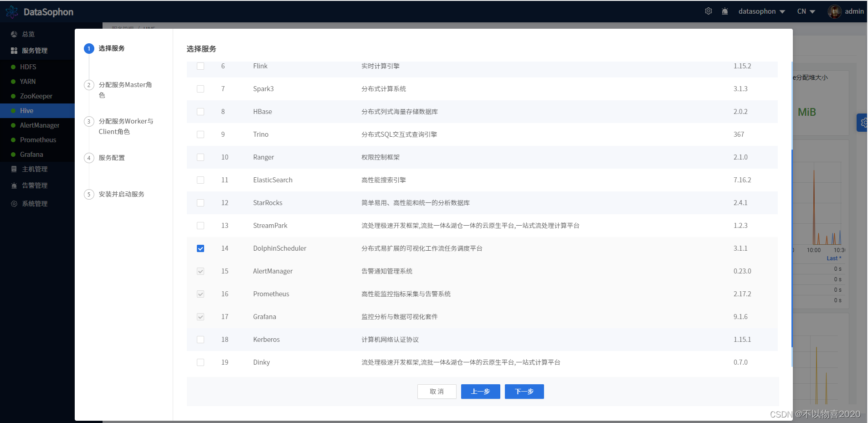Click the 总览 overview sidebar icon
Viewport: 868px width, 423px height.
tap(14, 34)
